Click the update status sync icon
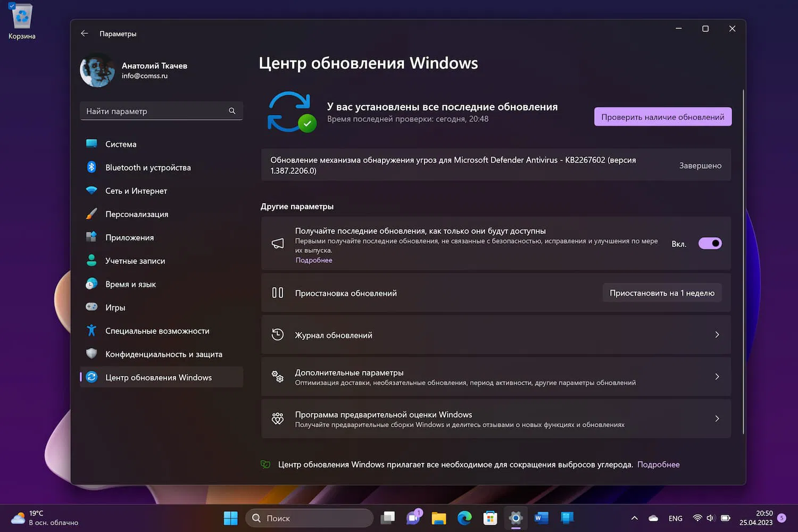Image resolution: width=798 pixels, height=532 pixels. click(x=292, y=112)
